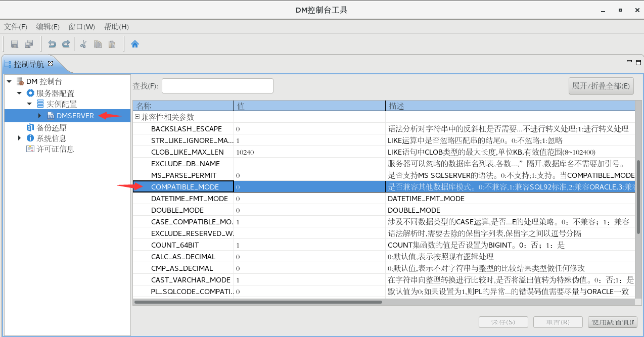Sort by the 名称 column header
Screen dimensions: 644x337
click(183, 106)
